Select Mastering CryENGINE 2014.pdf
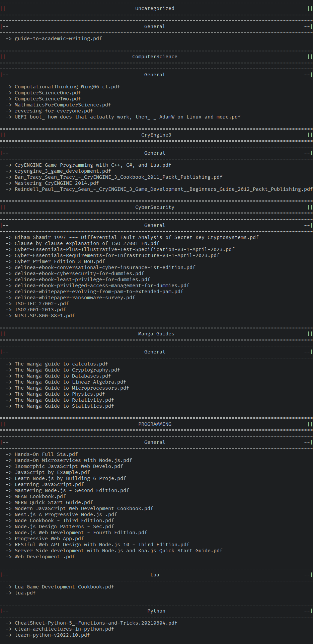The height and width of the screenshot is (644, 313). [57, 183]
